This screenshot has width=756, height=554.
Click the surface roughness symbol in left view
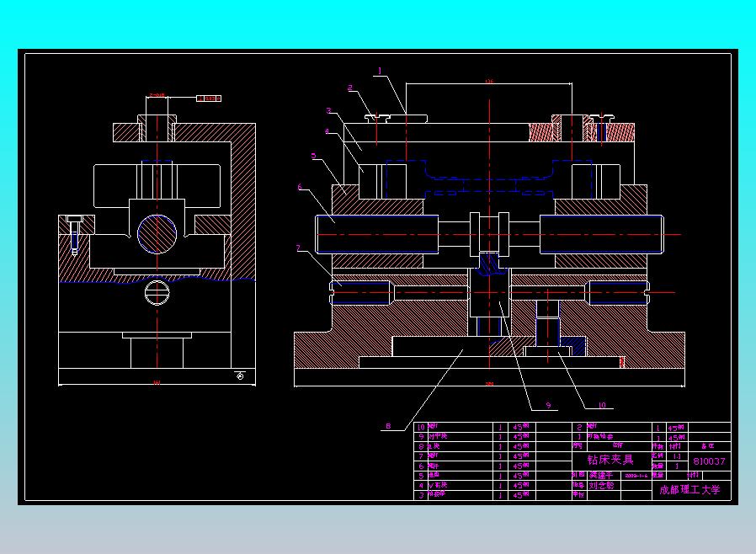(240, 376)
